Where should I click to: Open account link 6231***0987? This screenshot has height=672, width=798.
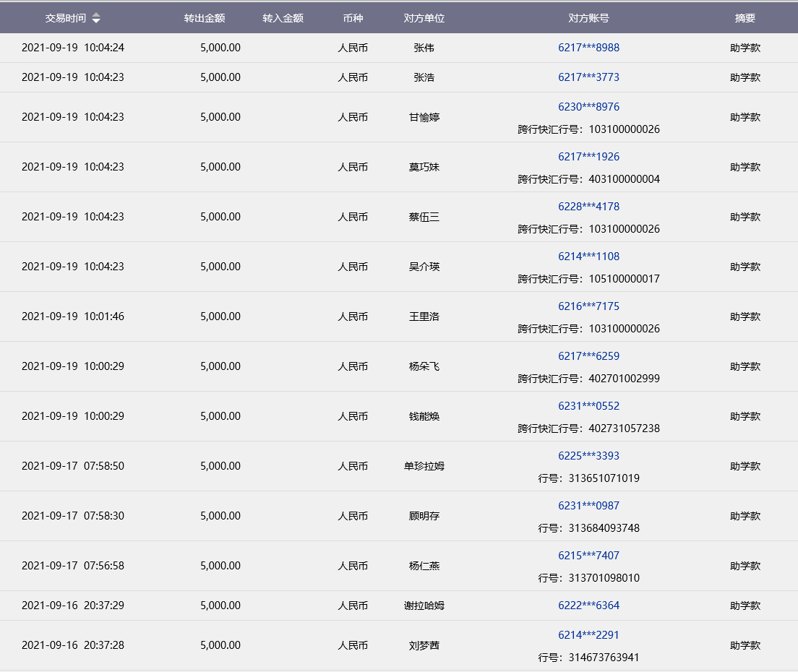click(588, 506)
